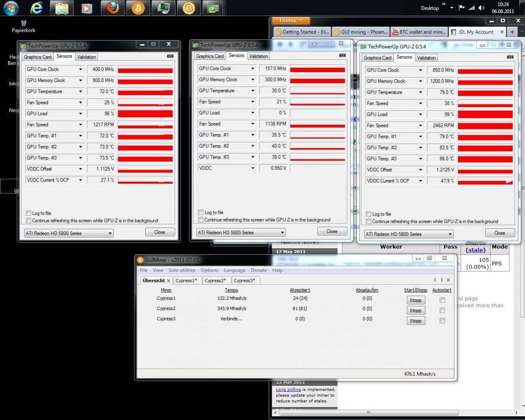Expand the notification area hidden icons arrow
The height and width of the screenshot is (420, 525).
452,8
